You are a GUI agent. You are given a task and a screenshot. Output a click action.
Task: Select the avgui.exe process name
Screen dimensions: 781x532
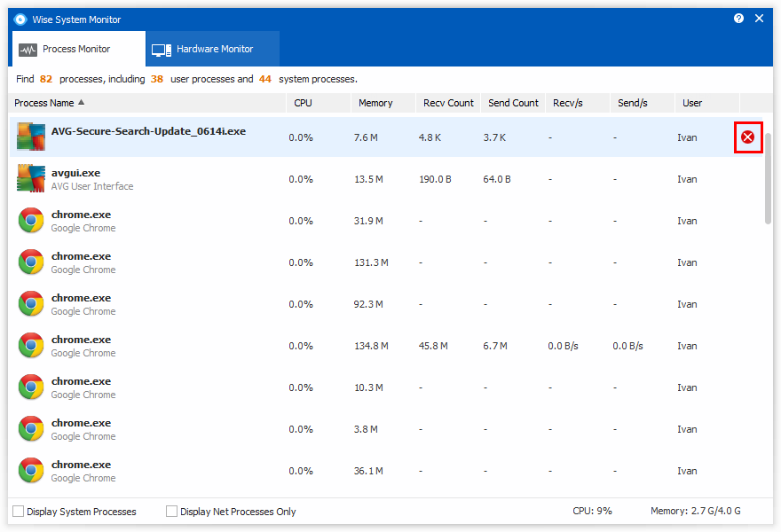pyautogui.click(x=75, y=173)
